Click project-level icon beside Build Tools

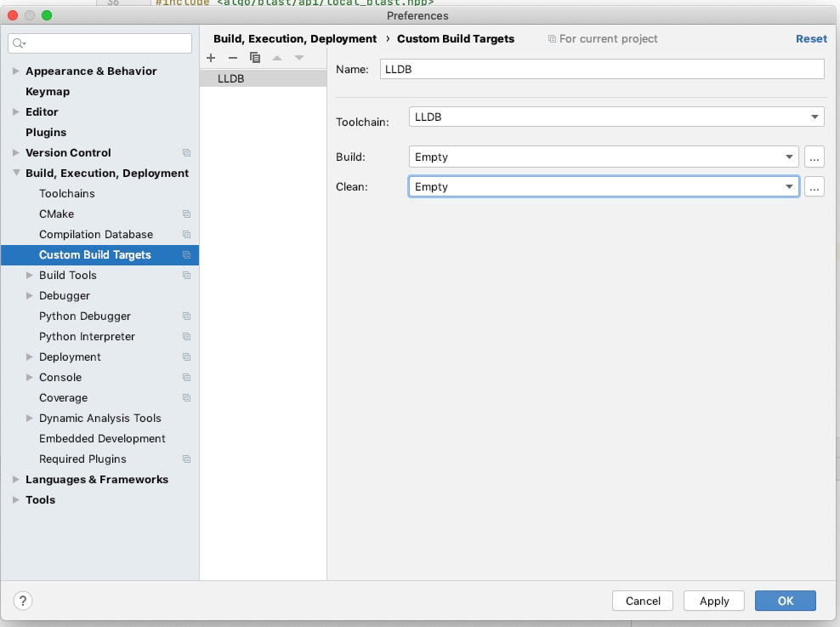(186, 275)
